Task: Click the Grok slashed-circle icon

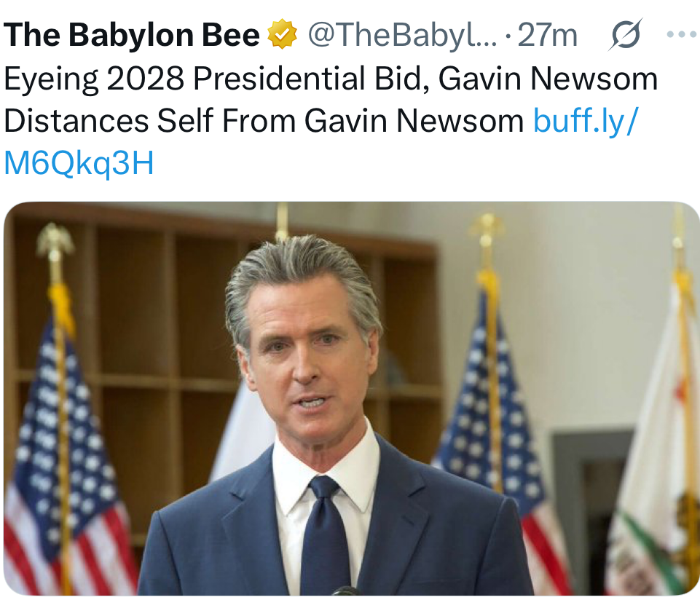Action: pos(625,35)
